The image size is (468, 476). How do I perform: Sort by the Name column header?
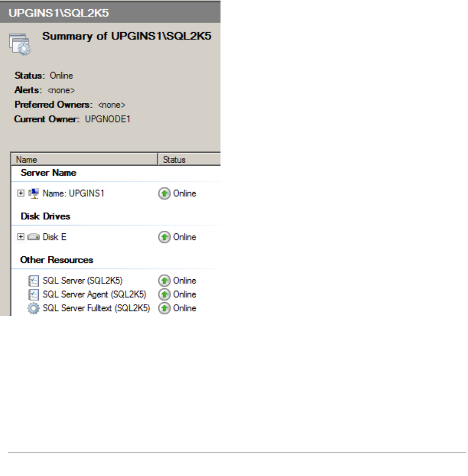(85, 160)
